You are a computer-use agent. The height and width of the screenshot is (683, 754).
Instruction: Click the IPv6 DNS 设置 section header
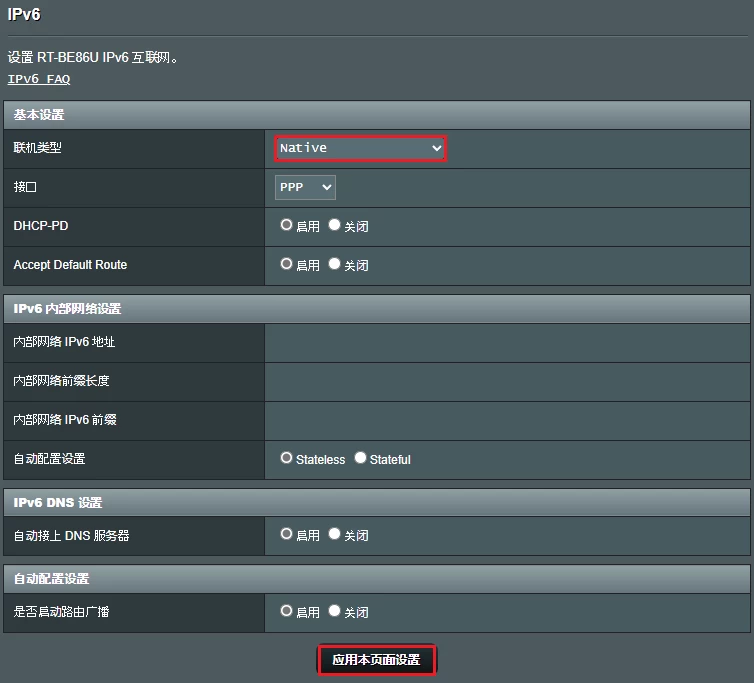click(58, 503)
